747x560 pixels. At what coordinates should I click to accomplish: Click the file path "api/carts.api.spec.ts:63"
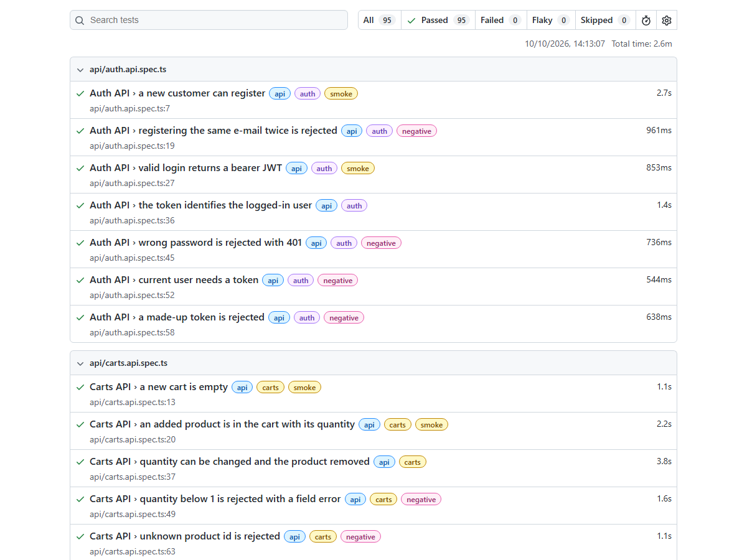[133, 552]
